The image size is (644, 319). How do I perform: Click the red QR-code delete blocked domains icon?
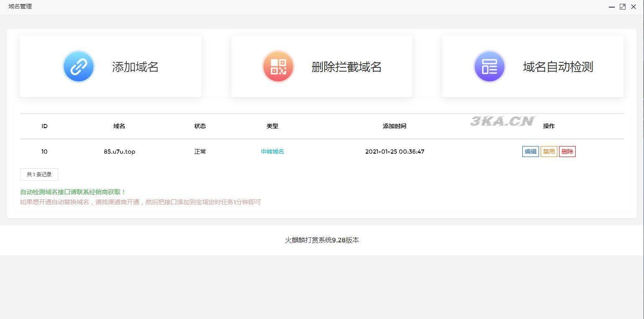278,67
